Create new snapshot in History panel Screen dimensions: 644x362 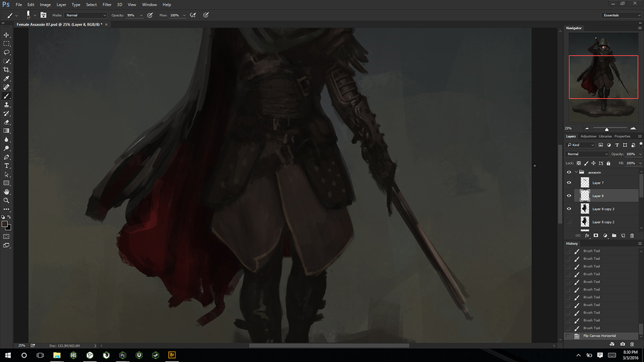(623, 344)
